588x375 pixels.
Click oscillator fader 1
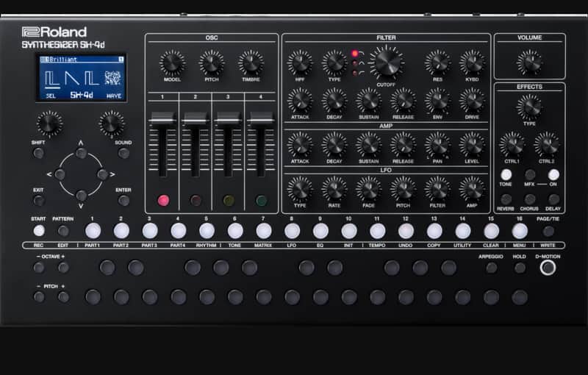[162, 118]
